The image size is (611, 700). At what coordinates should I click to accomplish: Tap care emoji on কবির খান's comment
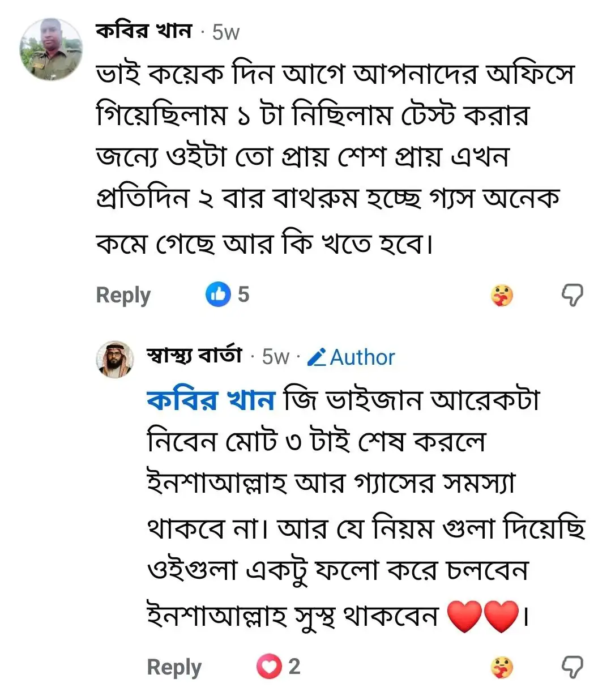pyautogui.click(x=501, y=295)
